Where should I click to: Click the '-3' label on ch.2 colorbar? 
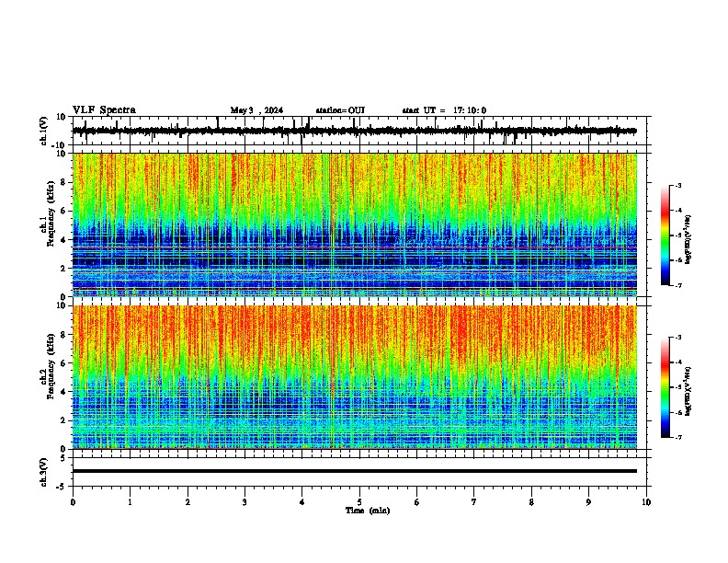[678, 338]
